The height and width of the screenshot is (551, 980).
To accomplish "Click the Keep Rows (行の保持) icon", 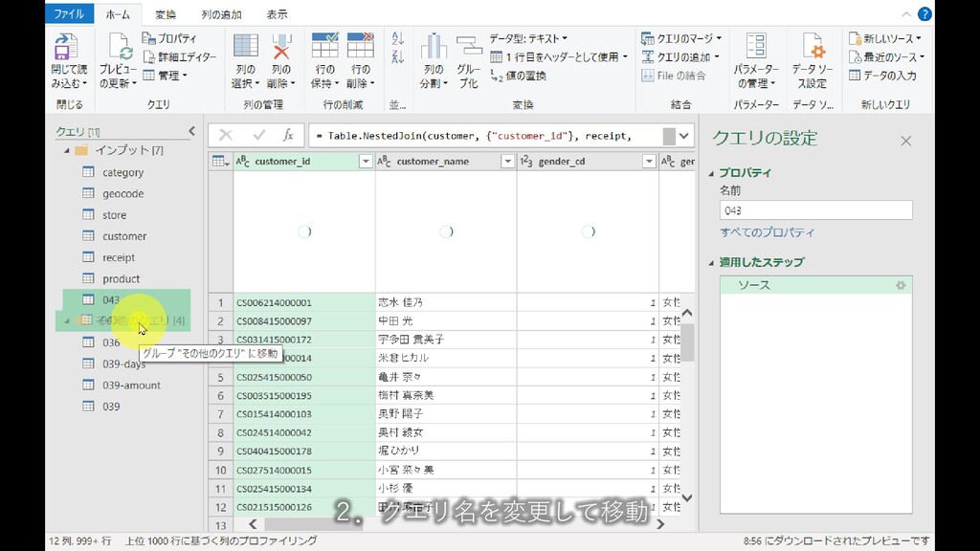I will pyautogui.click(x=324, y=47).
